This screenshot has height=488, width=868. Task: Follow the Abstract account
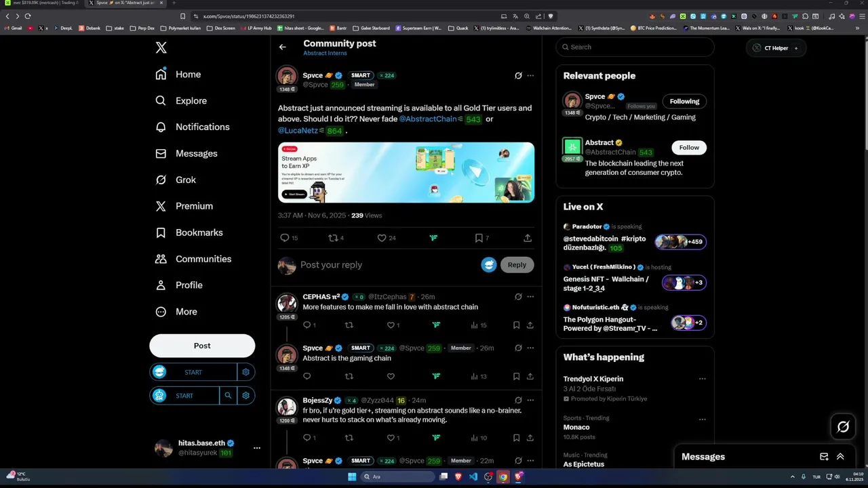point(689,148)
